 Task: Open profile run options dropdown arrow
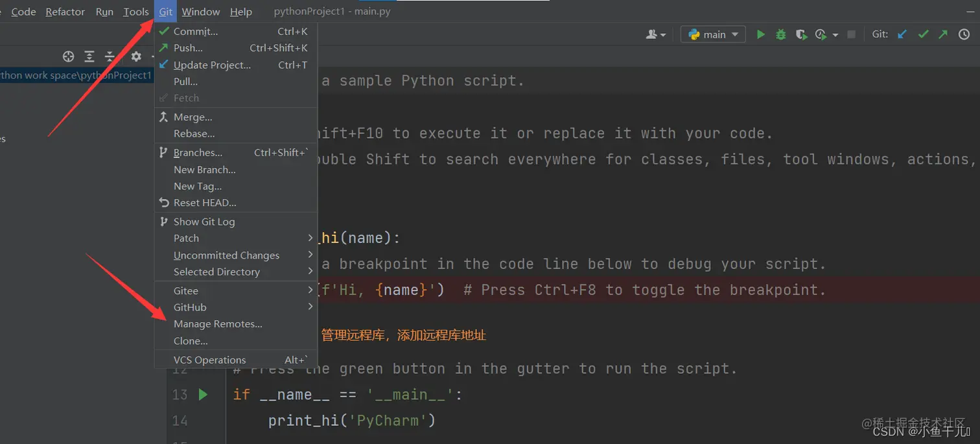click(835, 35)
